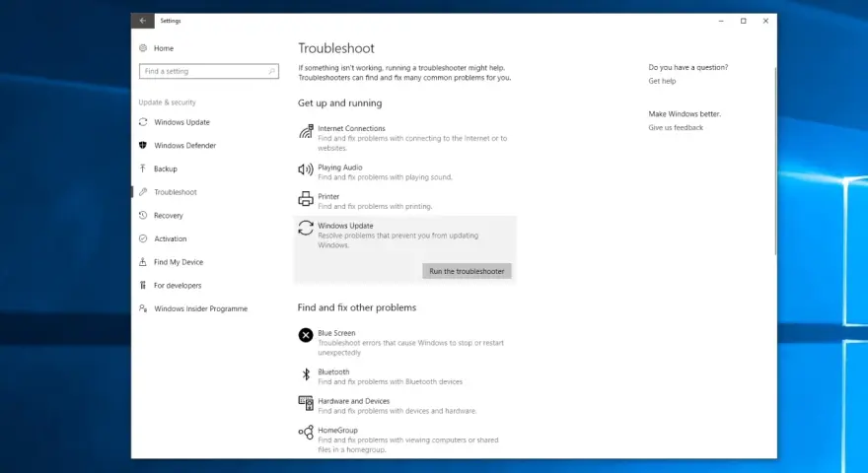Click the back arrow in the Settings title bar
Screen dimensions: 868x473
coord(143,21)
